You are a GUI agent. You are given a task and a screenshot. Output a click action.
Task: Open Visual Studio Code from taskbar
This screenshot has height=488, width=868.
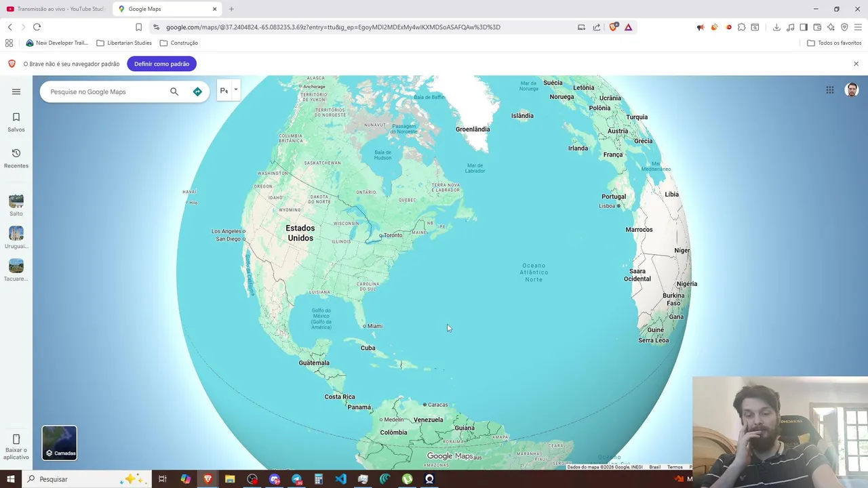point(340,479)
